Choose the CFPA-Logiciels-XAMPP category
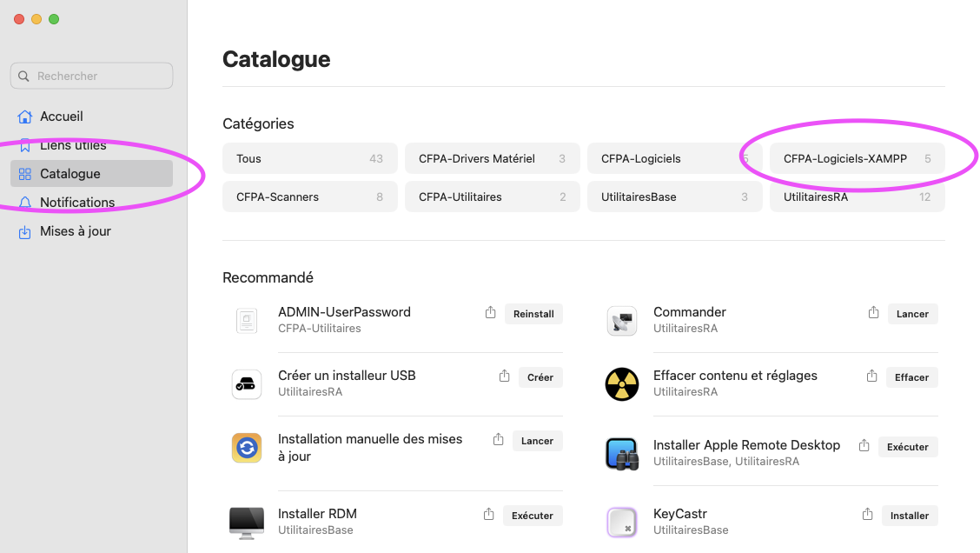The image size is (980, 553). [857, 159]
